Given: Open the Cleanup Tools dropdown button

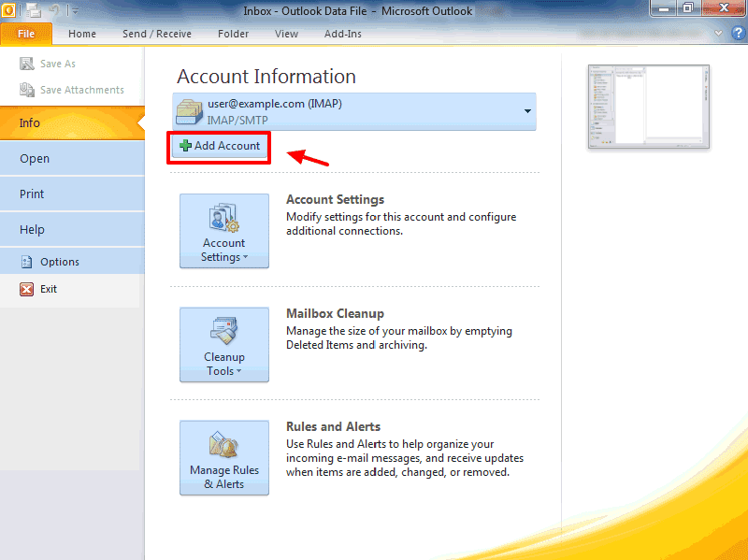Looking at the screenshot, I should click(x=224, y=345).
